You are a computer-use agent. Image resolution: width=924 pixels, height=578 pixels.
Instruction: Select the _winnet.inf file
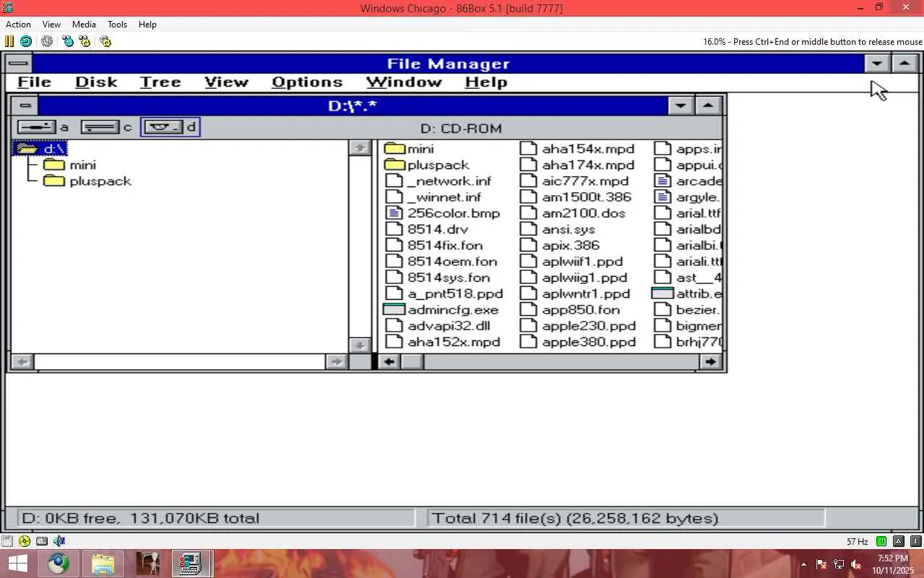pos(433,197)
